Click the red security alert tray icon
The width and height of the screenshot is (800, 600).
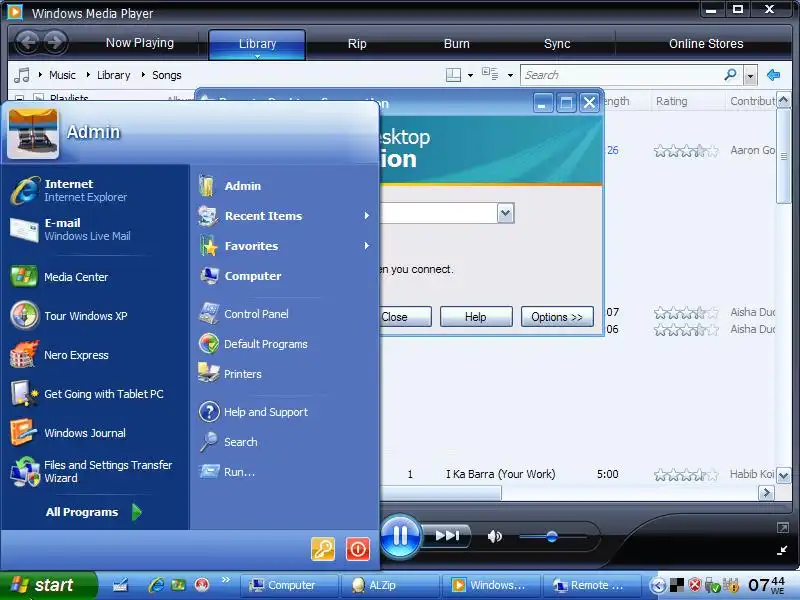point(694,585)
